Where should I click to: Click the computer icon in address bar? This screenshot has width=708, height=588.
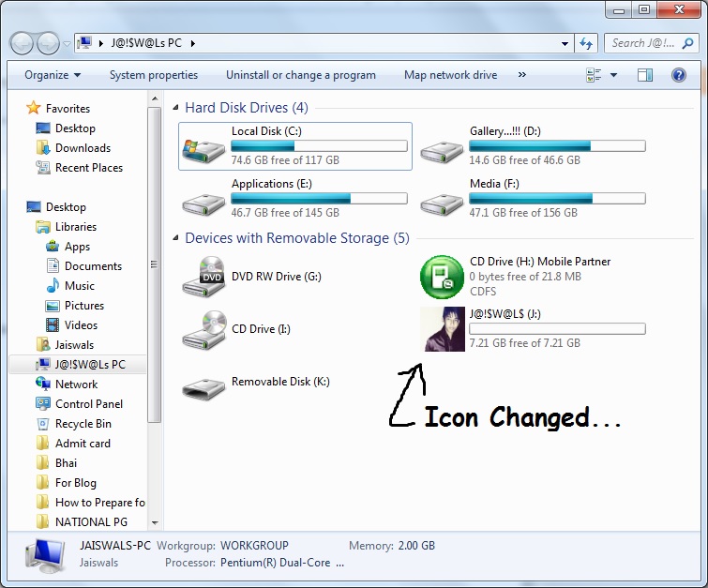pyautogui.click(x=84, y=43)
